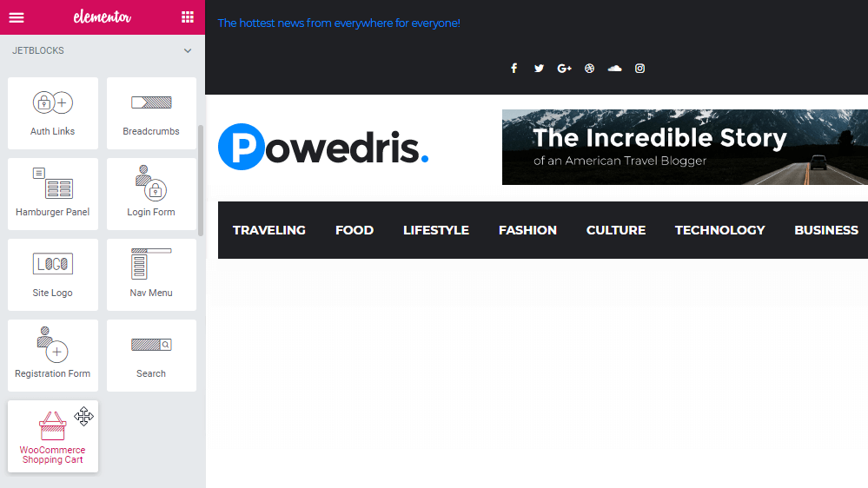Open the widgets grid panel icon
The height and width of the screenshot is (488, 868).
click(x=188, y=17)
